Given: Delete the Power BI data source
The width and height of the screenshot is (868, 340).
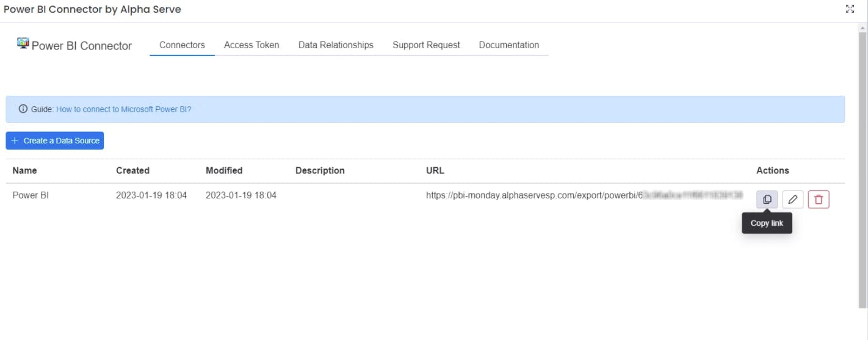Looking at the screenshot, I should click(x=819, y=200).
